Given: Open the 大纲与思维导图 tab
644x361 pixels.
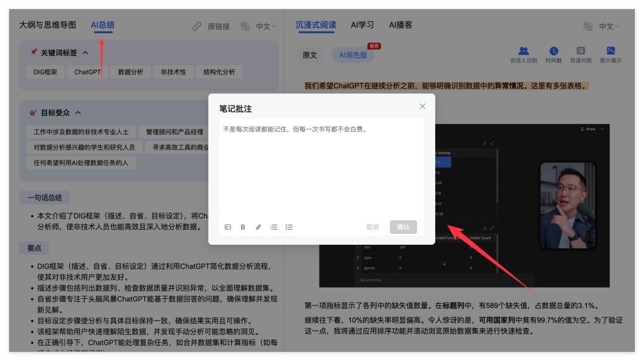Looking at the screenshot, I should [48, 25].
